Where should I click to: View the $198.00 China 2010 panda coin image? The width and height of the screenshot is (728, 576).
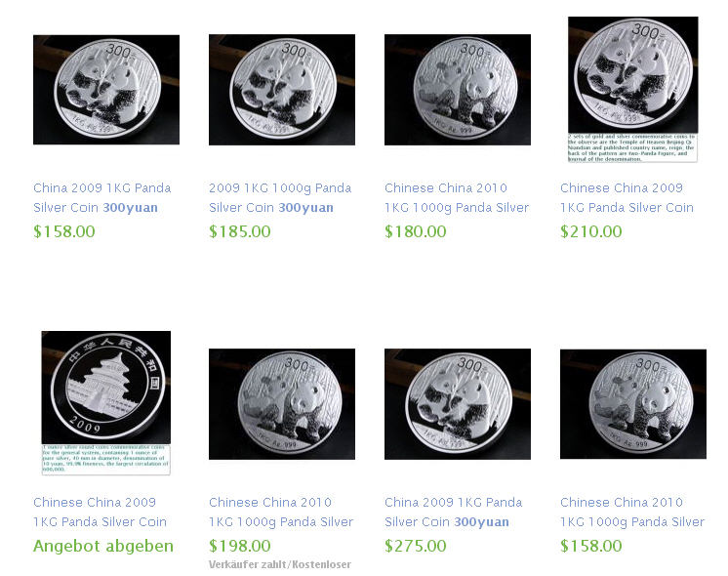click(282, 404)
